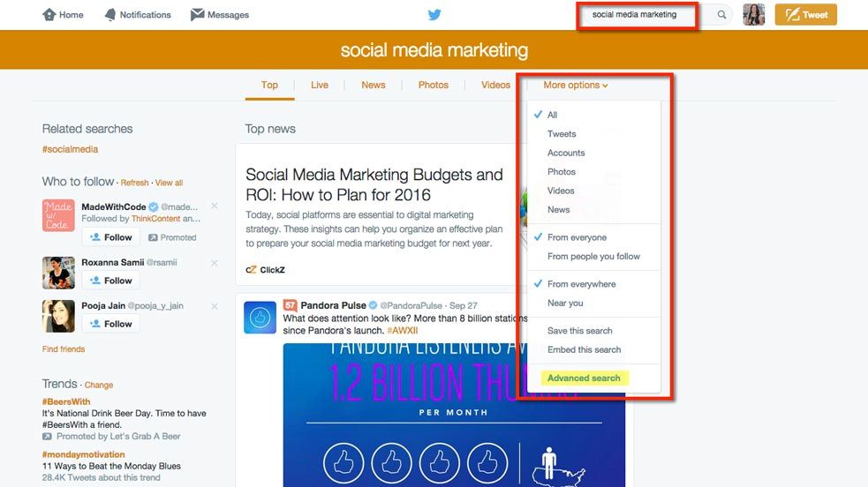Open Advanced search from dropdown
The image size is (868, 487).
(x=584, y=378)
